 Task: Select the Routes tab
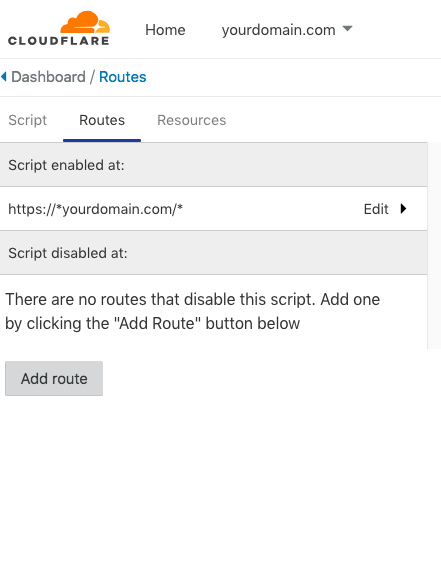tap(102, 120)
